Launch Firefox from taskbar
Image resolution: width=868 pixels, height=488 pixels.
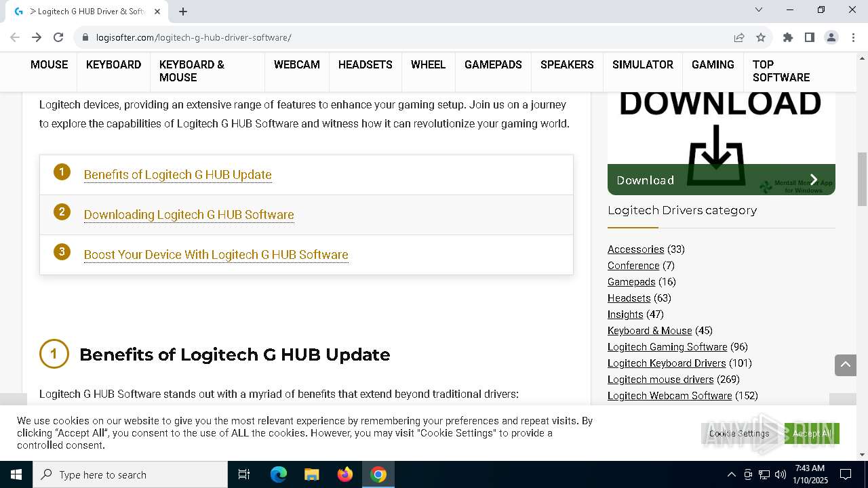click(x=345, y=474)
